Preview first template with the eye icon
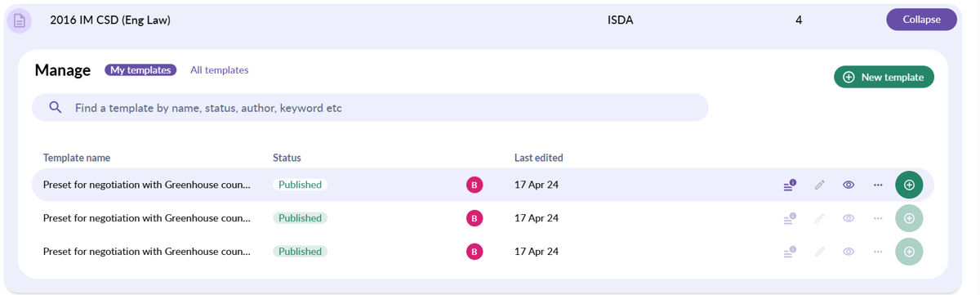This screenshot has width=980, height=295. [x=849, y=185]
